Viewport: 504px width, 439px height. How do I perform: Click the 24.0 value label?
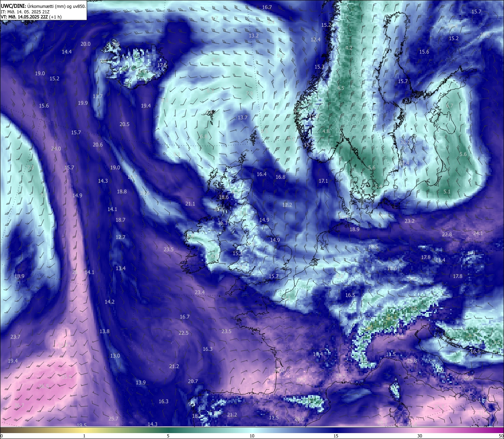click(x=56, y=149)
